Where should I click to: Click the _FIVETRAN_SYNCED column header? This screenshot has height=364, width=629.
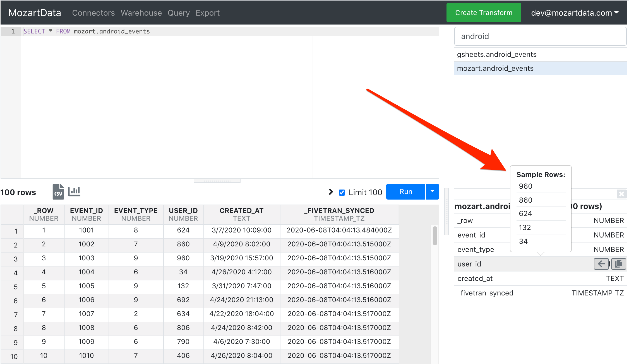pyautogui.click(x=339, y=214)
